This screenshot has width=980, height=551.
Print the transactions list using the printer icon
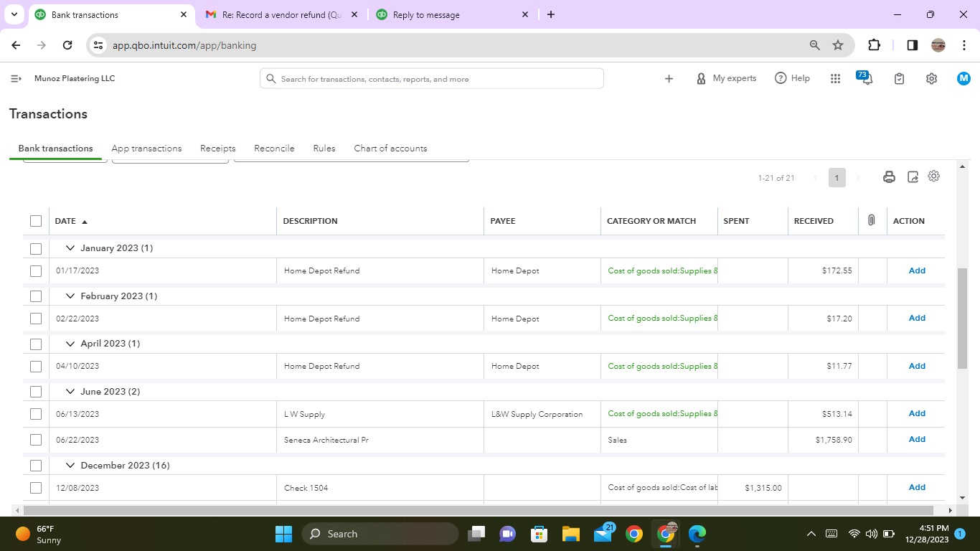click(889, 176)
